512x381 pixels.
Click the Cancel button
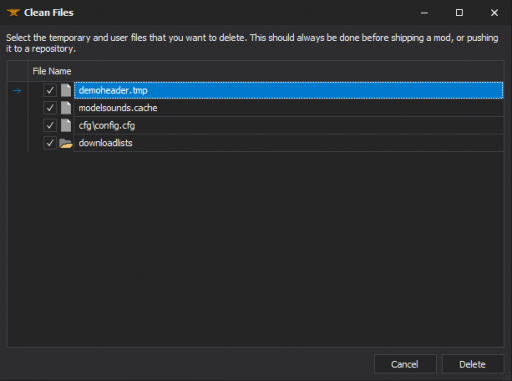pos(405,364)
